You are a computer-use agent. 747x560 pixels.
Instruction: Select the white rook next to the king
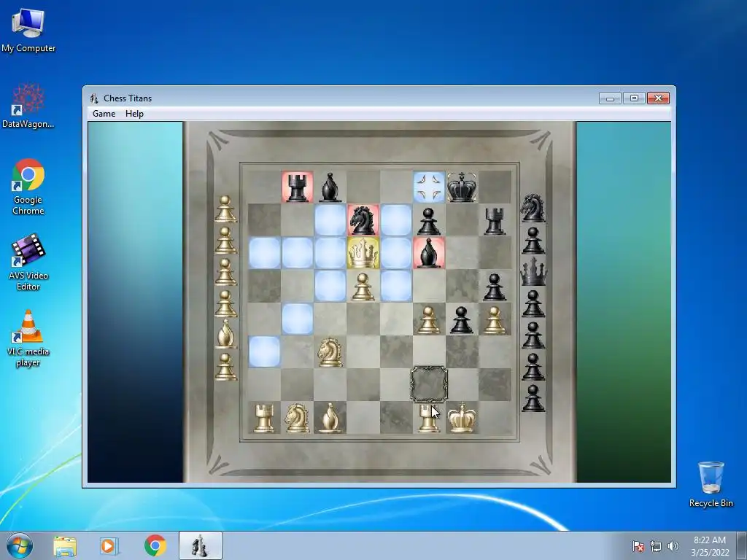point(427,418)
